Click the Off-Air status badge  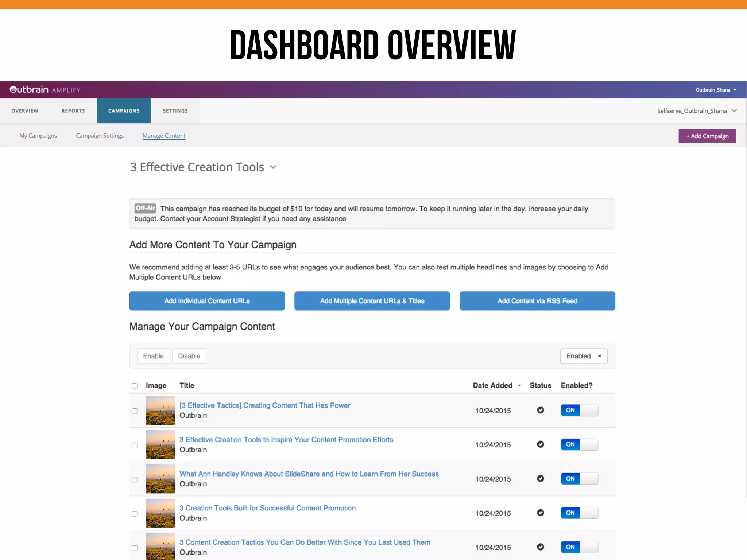coord(145,208)
